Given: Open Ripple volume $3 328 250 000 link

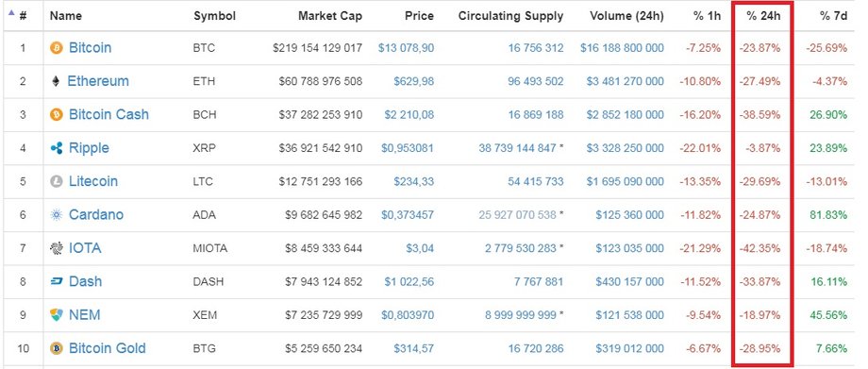Looking at the screenshot, I should click(x=625, y=148).
